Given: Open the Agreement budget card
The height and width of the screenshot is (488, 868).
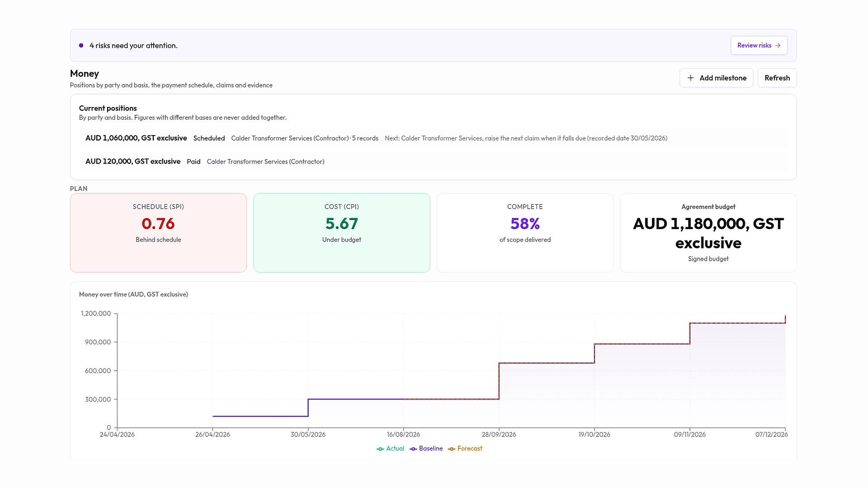Looking at the screenshot, I should pos(708,233).
